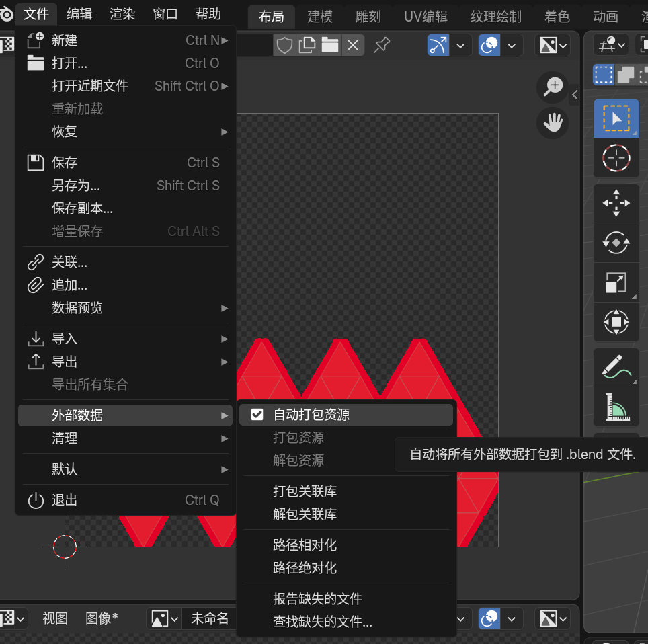Switch to the 纹理绘制 workspace tab
Viewport: 648px width, 644px height.
pyautogui.click(x=496, y=17)
